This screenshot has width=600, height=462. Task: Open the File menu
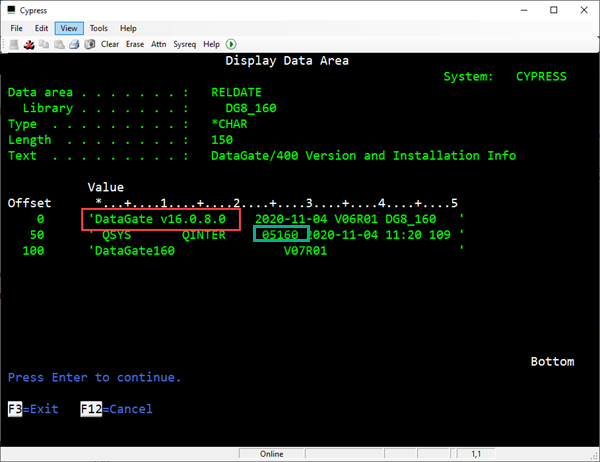[16, 28]
